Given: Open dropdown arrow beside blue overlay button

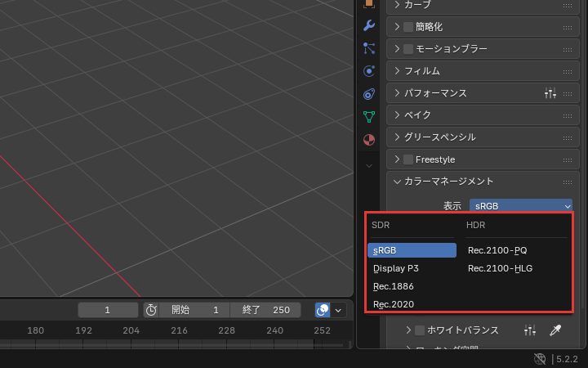Looking at the screenshot, I should [338, 310].
